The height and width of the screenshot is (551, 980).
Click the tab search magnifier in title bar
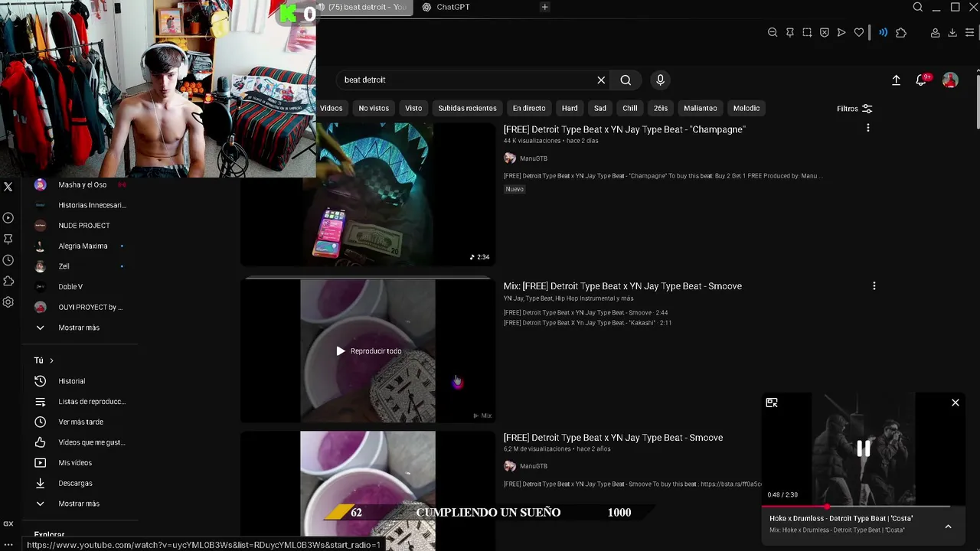918,7
